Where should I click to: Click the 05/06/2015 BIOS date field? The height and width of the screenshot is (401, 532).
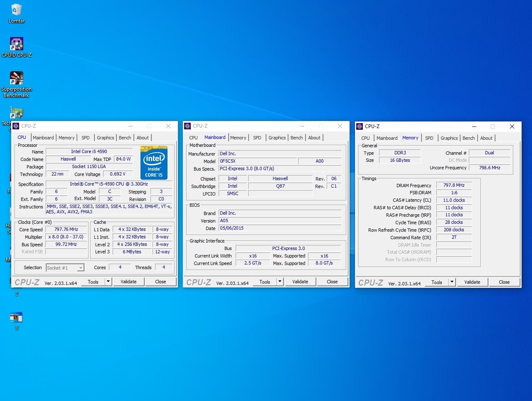(280, 228)
